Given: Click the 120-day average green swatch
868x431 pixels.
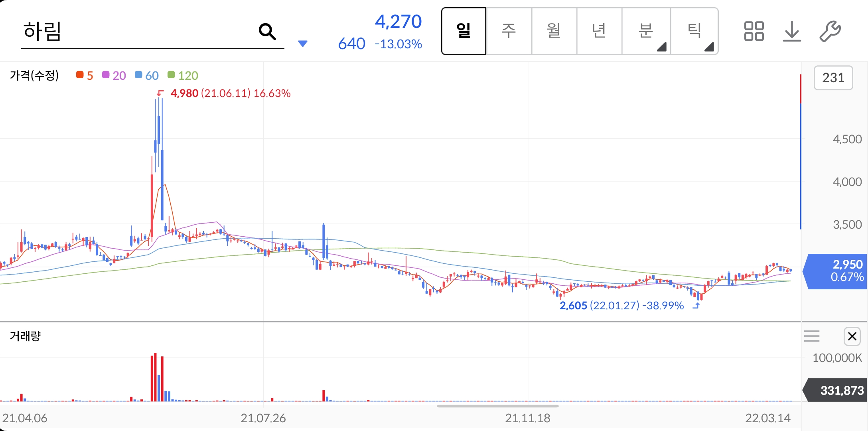Looking at the screenshot, I should click(x=171, y=75).
